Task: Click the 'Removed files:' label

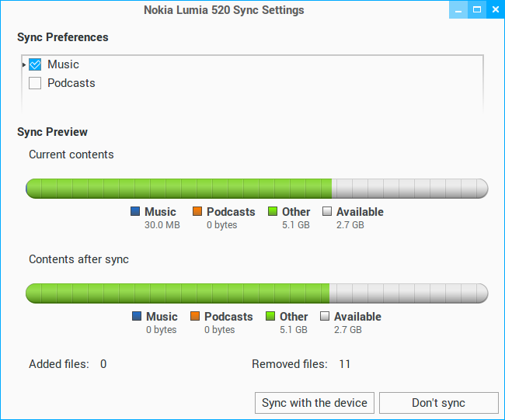Action: [x=290, y=364]
